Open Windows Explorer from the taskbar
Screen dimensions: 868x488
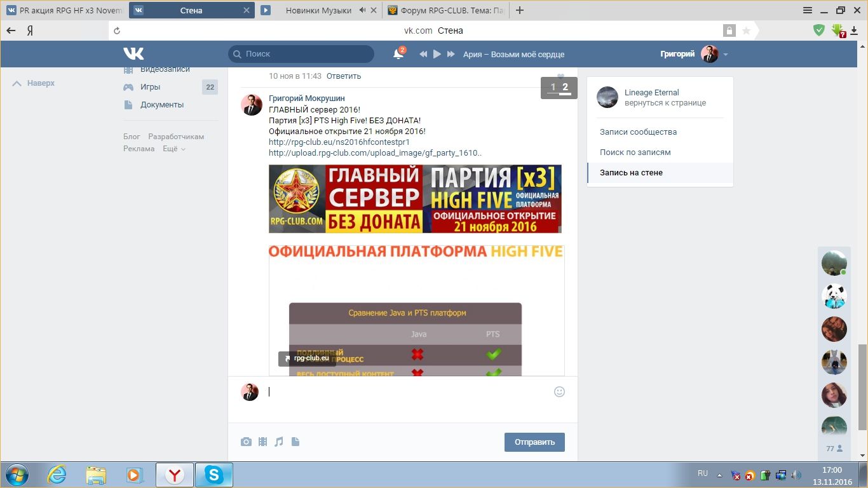coord(96,475)
